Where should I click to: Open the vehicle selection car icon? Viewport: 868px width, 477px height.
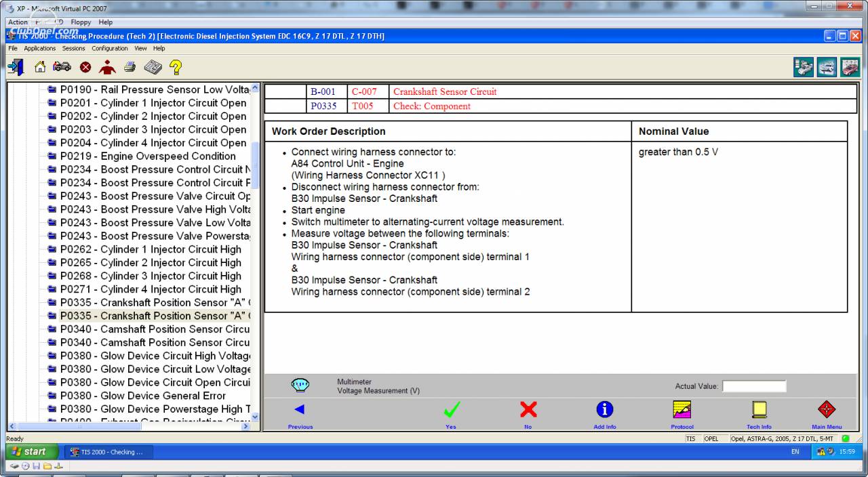pyautogui.click(x=62, y=67)
